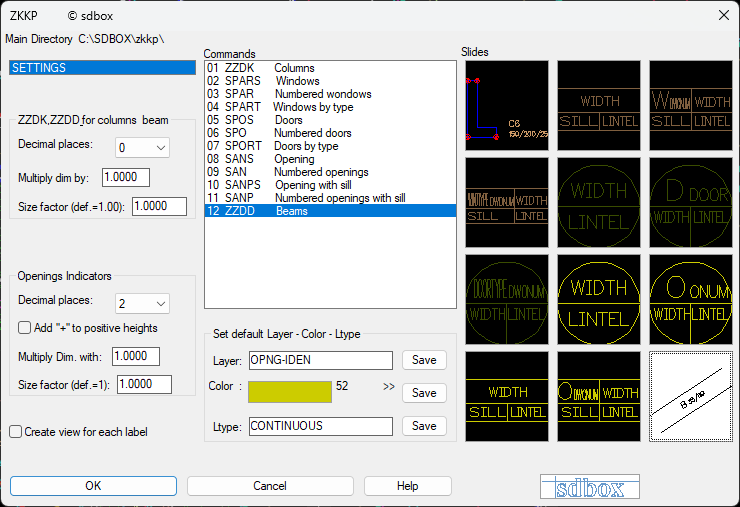
Task: Select 03 SPAR Numbered wondows command
Action: (x=330, y=94)
